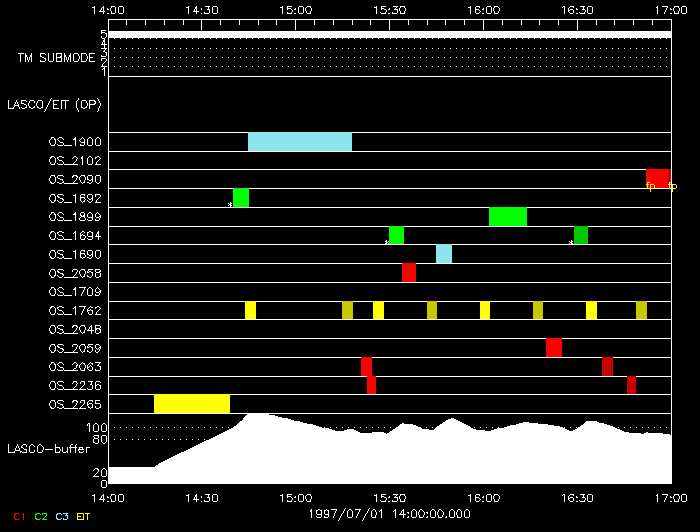This screenshot has width=700, height=532.
Task: Select the first green block in OS_1694 row
Action: [396, 235]
